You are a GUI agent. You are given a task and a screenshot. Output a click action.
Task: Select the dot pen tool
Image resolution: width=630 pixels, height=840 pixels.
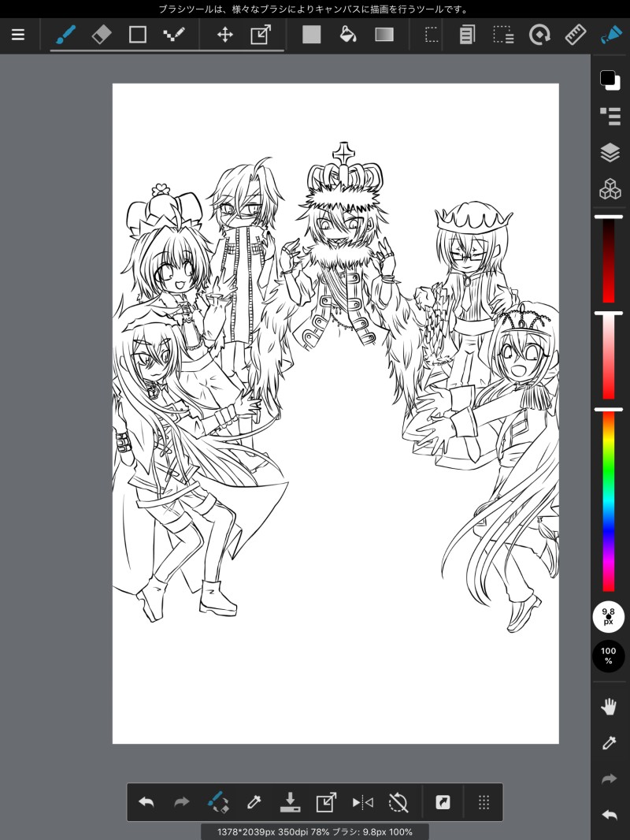tap(173, 35)
